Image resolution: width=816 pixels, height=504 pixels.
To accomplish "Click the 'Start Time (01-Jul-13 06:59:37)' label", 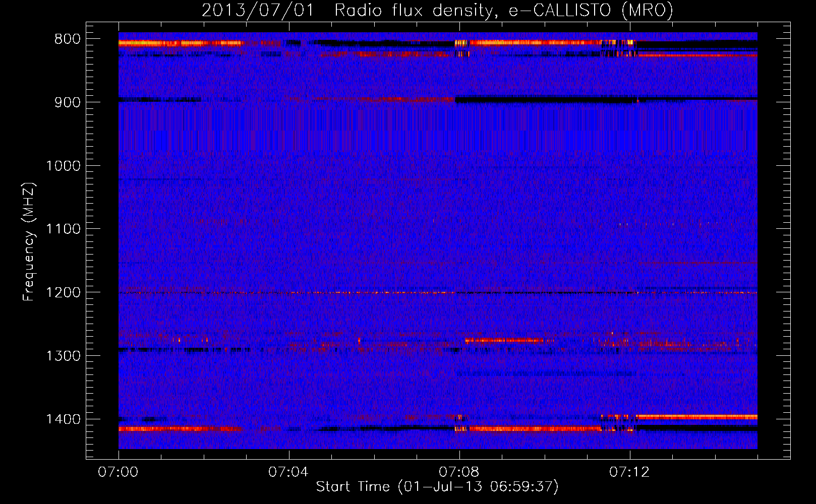I will click(x=437, y=487).
